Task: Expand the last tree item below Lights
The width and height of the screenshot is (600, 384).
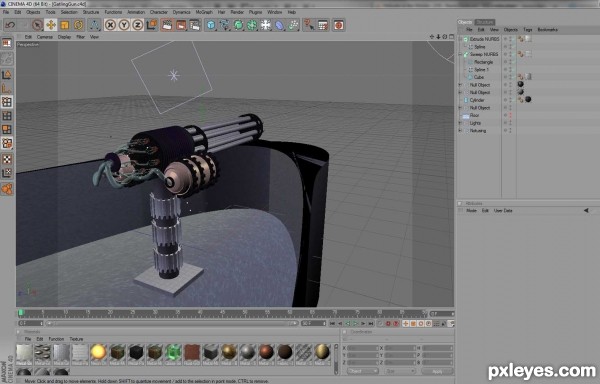Action: pyautogui.click(x=460, y=131)
